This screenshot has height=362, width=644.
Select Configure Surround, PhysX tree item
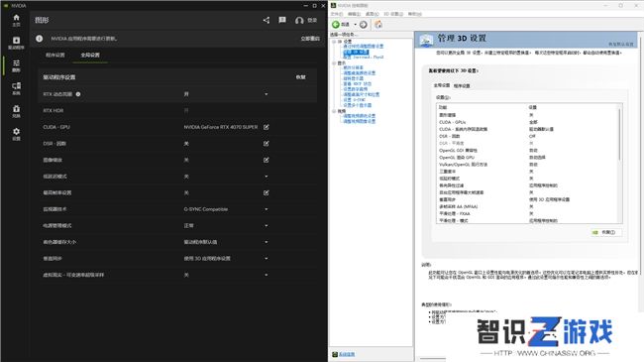point(363,58)
